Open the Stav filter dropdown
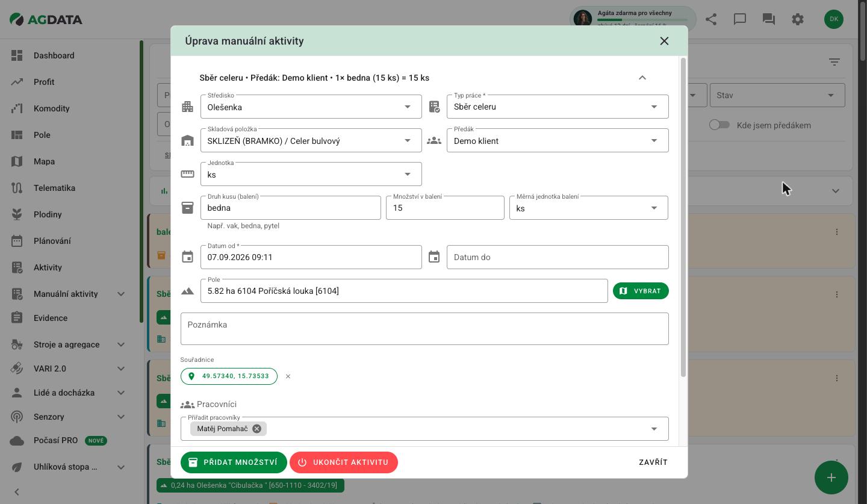This screenshot has height=504, width=867. pos(777,95)
